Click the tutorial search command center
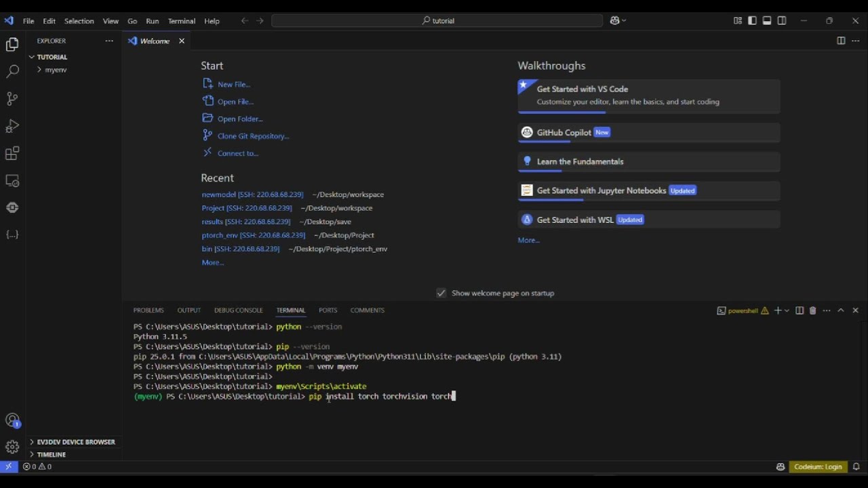This screenshot has width=868, height=488. click(x=437, y=20)
